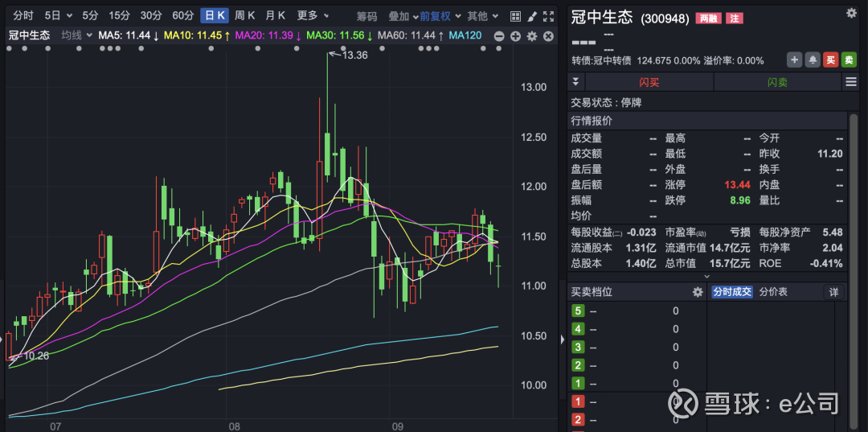This screenshot has height=432, width=868.
Task: Select sell level 5 marker
Action: click(579, 311)
